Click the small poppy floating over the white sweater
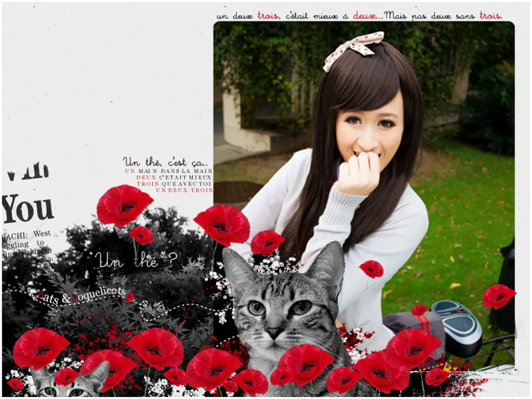The image size is (532, 399). (371, 269)
